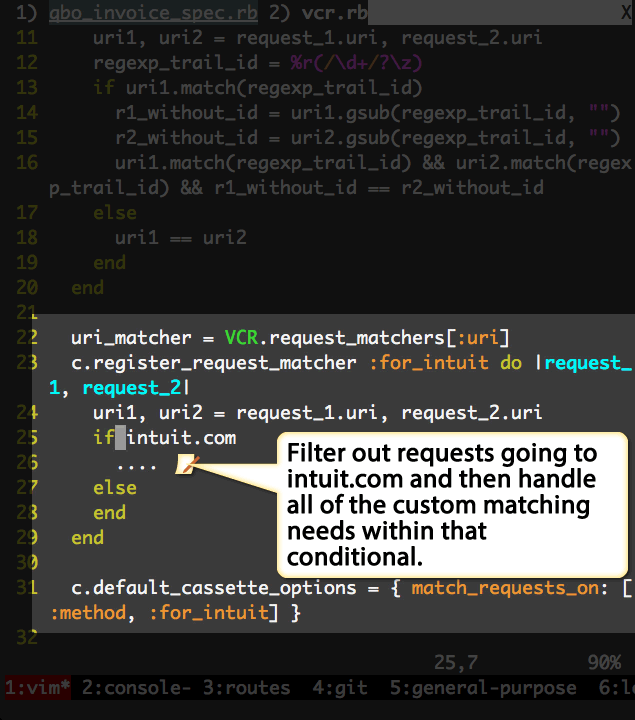Screen dimensions: 635x720
Task: Place cursor on 'uri_matcher' variable line 22
Action: 131,338
